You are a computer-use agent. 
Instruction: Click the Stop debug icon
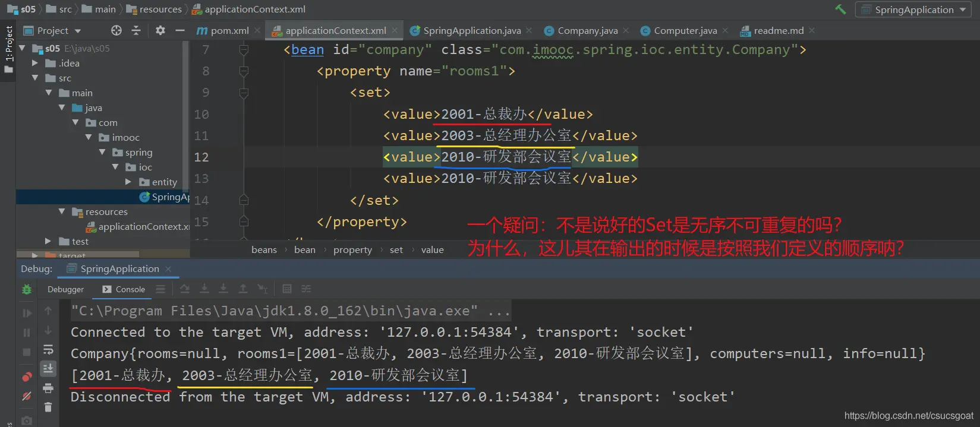click(27, 353)
